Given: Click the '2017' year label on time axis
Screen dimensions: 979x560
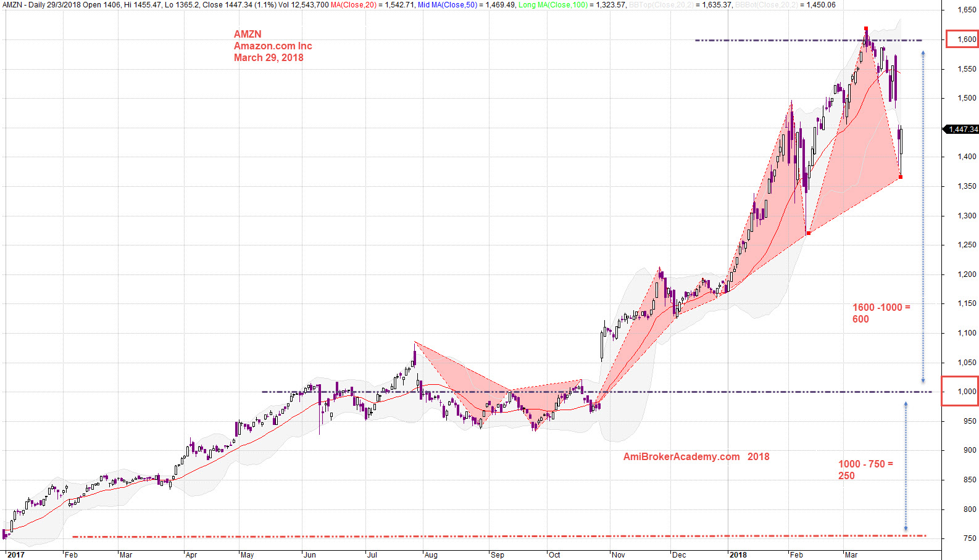Looking at the screenshot, I should (16, 555).
